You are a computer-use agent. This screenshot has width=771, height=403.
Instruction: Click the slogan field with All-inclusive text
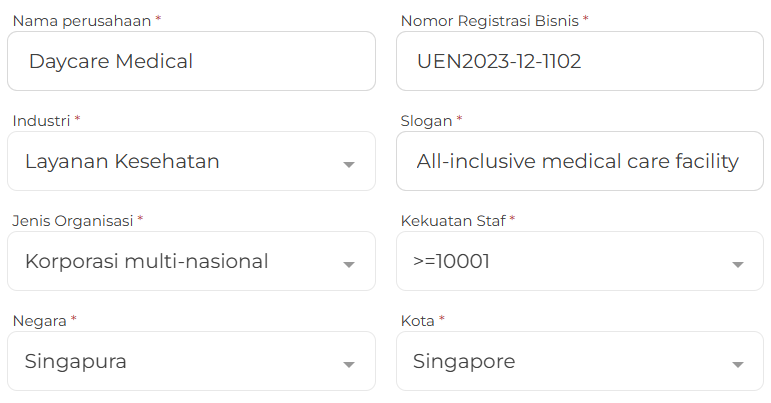580,161
